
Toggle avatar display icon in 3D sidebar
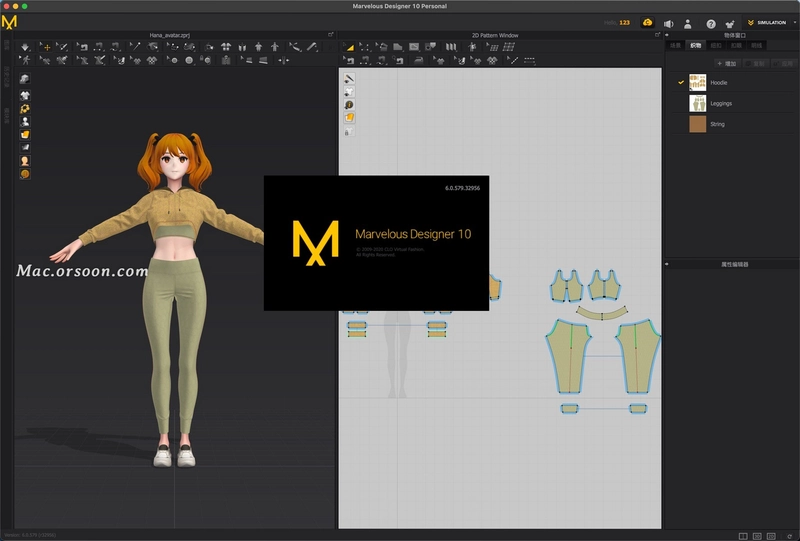coord(24,121)
